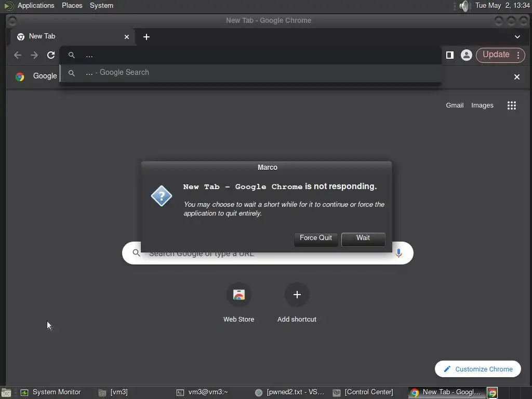
Task: Switch to the vm3@vm3:~ terminal
Action: tap(202, 393)
